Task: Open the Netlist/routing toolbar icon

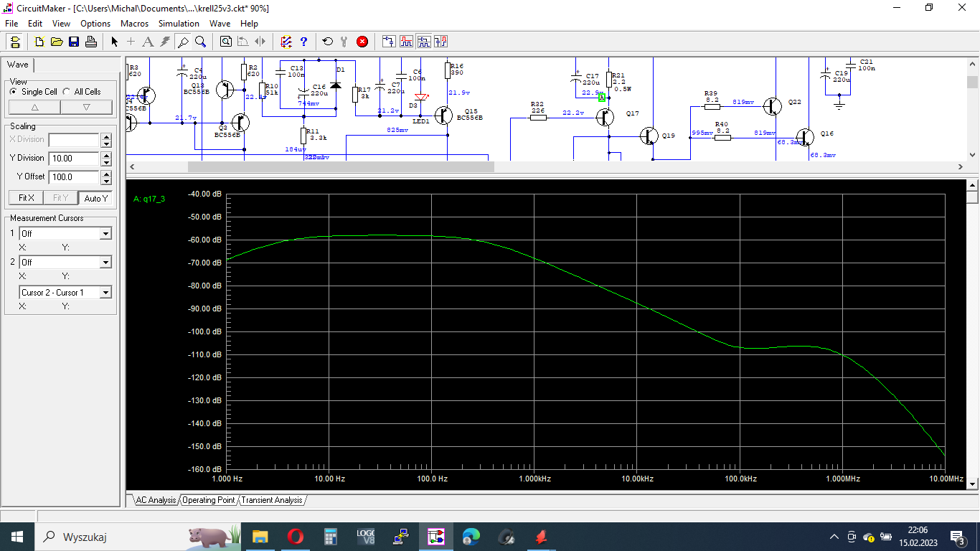Action: [x=286, y=42]
